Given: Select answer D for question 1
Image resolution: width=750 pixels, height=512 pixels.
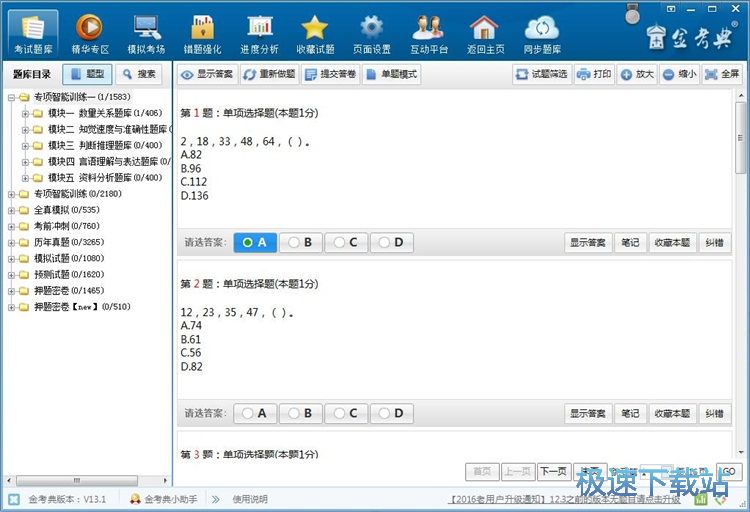Looking at the screenshot, I should 391,243.
